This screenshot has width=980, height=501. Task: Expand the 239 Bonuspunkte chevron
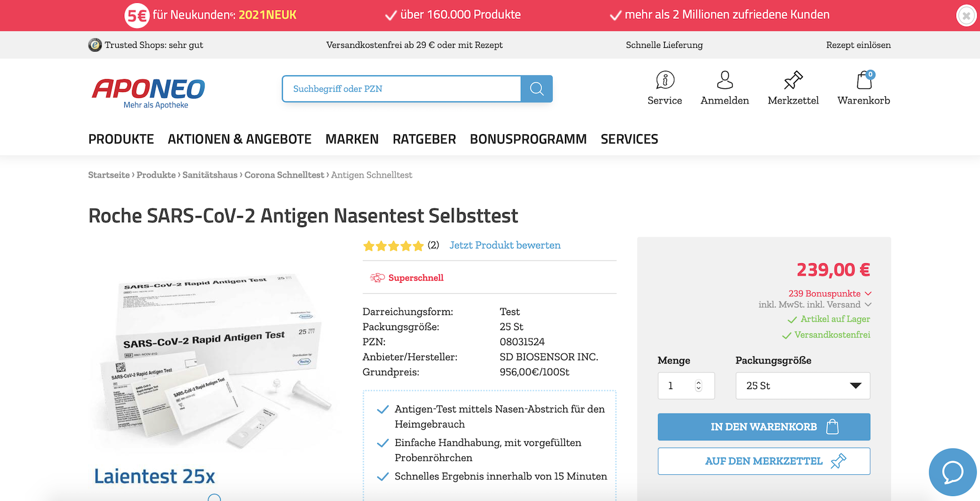pyautogui.click(x=868, y=293)
